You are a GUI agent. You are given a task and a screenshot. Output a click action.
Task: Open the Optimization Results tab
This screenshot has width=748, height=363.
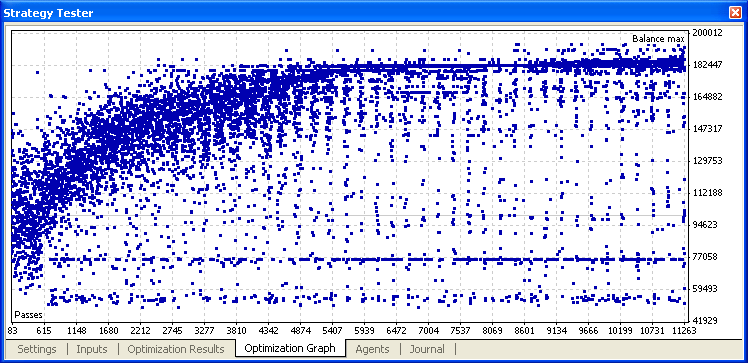point(176,349)
